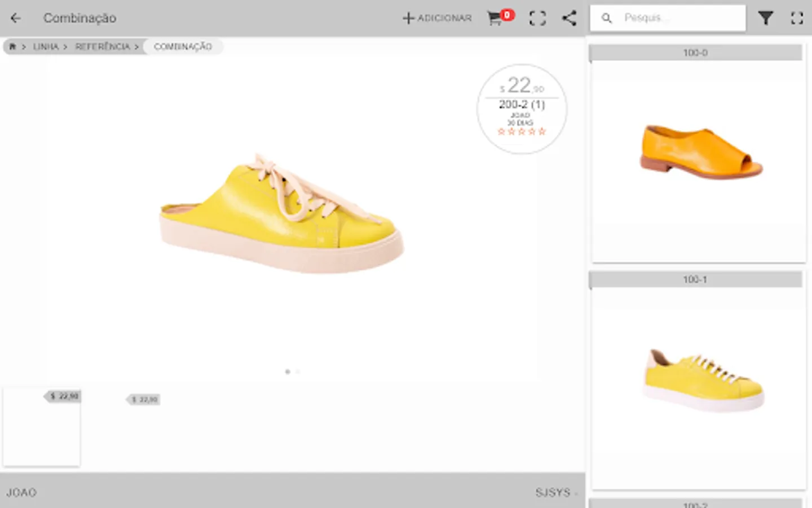
Task: Open the shopping cart
Action: [x=501, y=17]
